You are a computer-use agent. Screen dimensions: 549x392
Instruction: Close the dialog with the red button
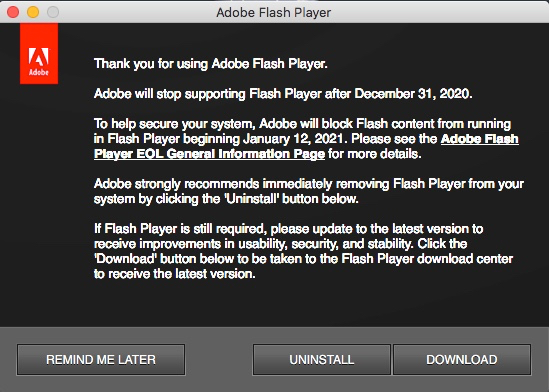13,12
